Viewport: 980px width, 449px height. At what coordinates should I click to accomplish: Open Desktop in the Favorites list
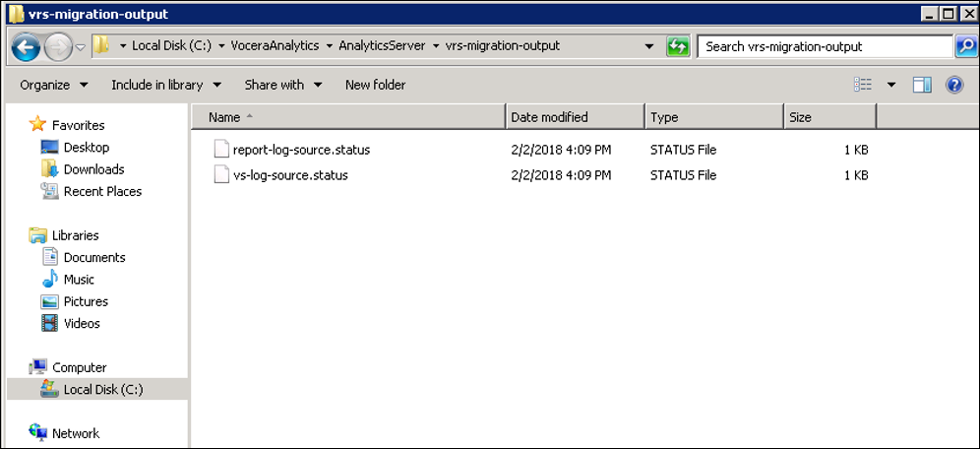click(x=87, y=147)
